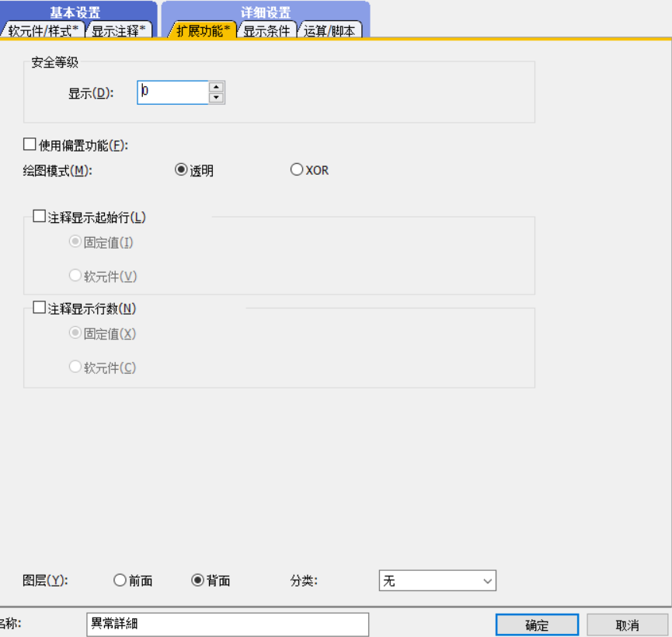Check the 注释显示起始行 option
The width and height of the screenshot is (672, 637).
[40, 218]
